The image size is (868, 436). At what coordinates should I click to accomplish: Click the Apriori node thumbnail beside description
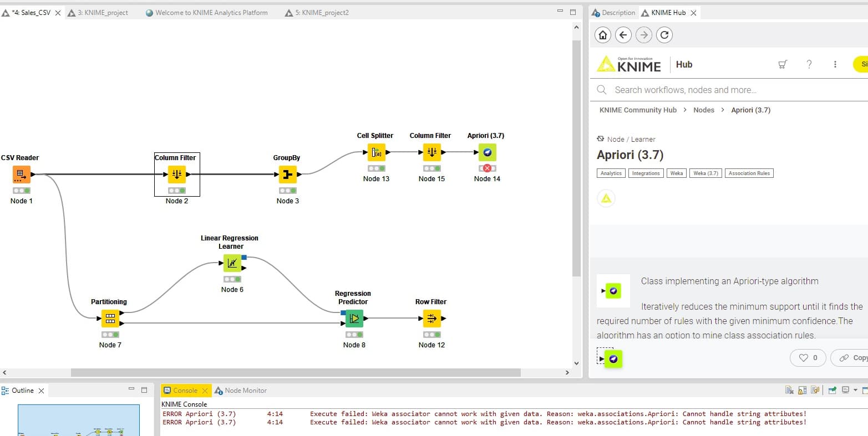[x=613, y=291]
